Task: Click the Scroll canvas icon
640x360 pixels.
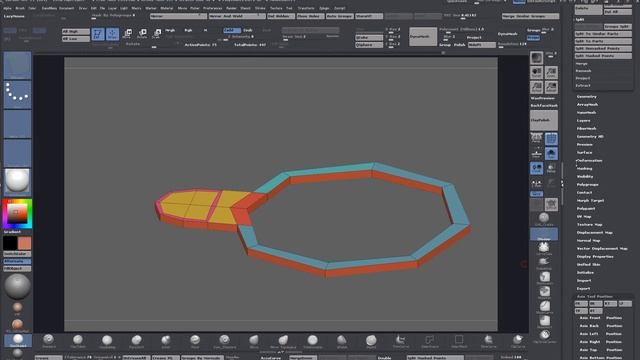Action: [x=536, y=73]
